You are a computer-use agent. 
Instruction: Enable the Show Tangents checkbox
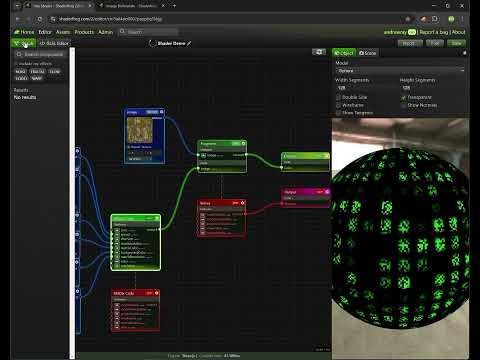pyautogui.click(x=338, y=113)
